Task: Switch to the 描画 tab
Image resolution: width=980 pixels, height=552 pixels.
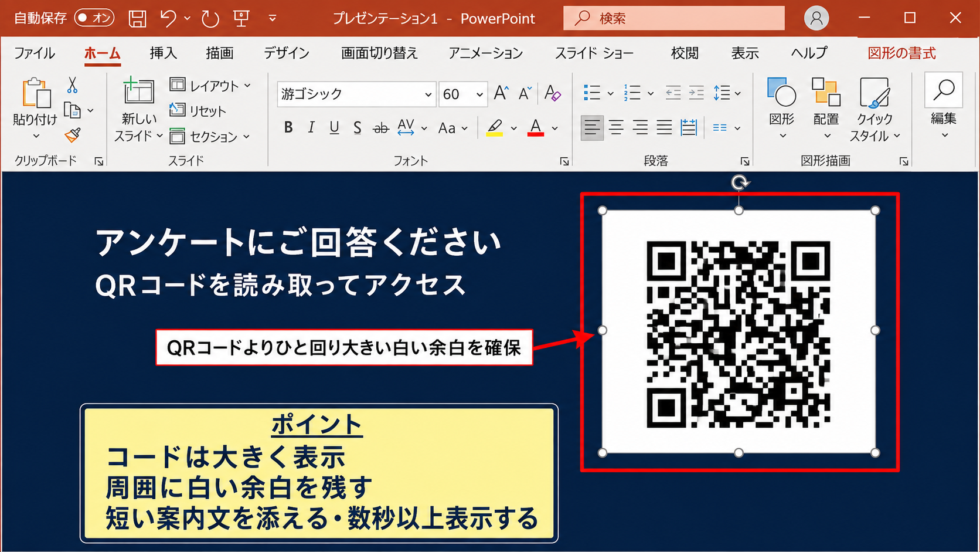Action: tap(220, 53)
